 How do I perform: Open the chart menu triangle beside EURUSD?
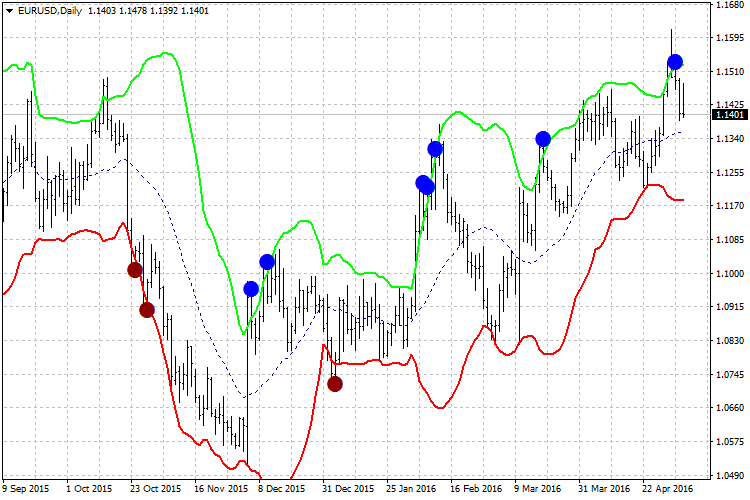(x=9, y=11)
